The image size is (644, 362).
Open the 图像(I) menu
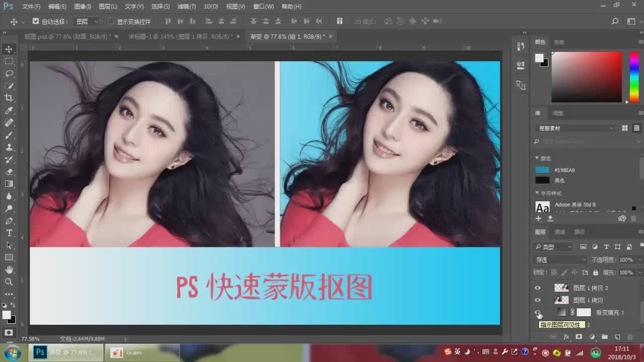[83, 7]
